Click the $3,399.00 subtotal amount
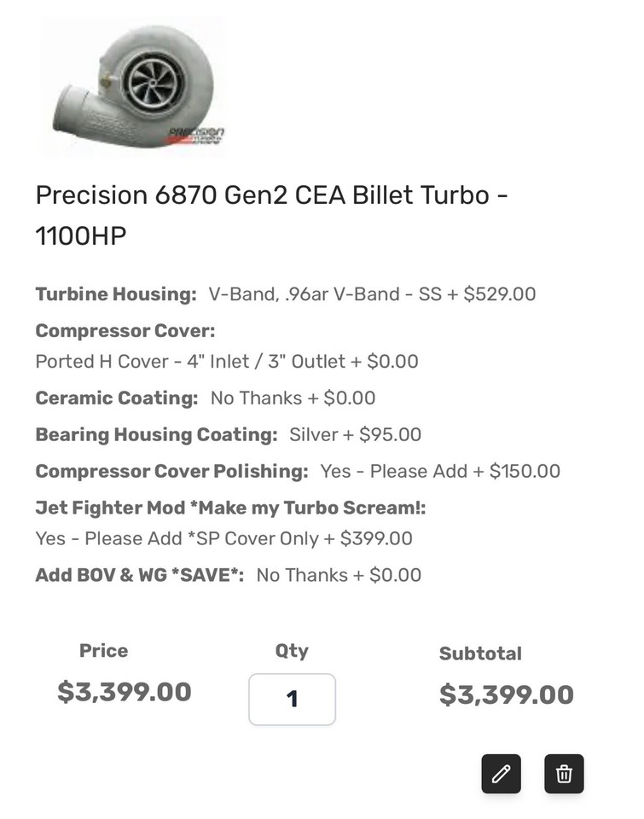The width and height of the screenshot is (644, 819). coord(508,693)
